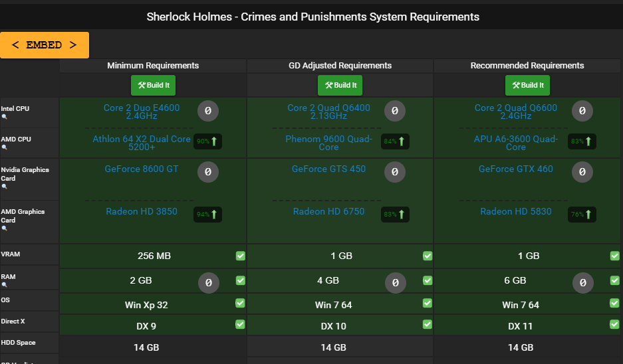Click zero badge beside 6 GB RAM
The width and height of the screenshot is (623, 364).
pos(583,282)
